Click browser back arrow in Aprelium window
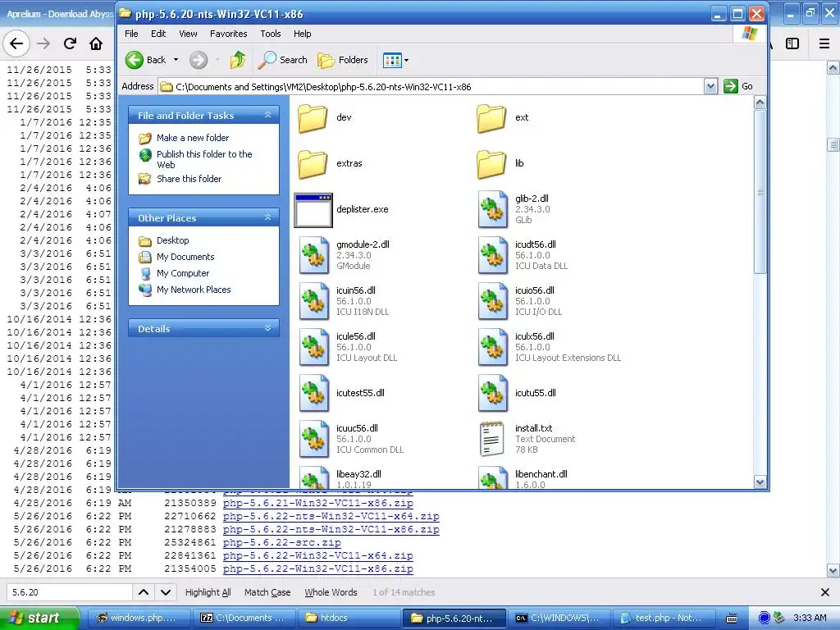The height and width of the screenshot is (630, 840). click(x=16, y=43)
